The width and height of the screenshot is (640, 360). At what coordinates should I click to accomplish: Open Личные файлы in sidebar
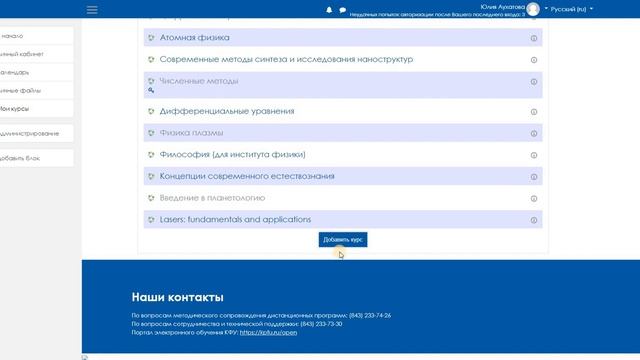click(36, 91)
